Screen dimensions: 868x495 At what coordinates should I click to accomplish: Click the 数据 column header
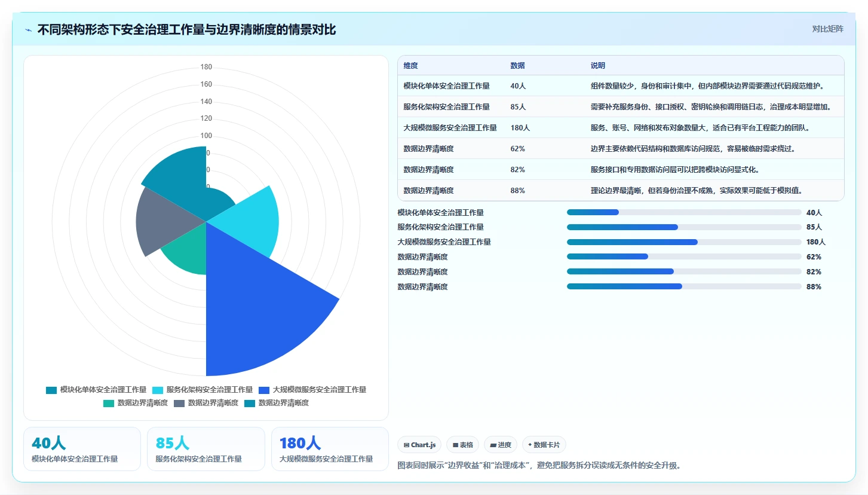coord(517,66)
